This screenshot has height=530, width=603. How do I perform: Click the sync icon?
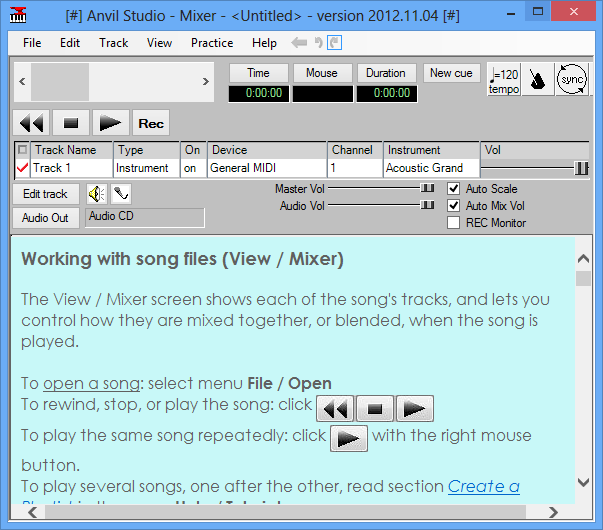[572, 80]
